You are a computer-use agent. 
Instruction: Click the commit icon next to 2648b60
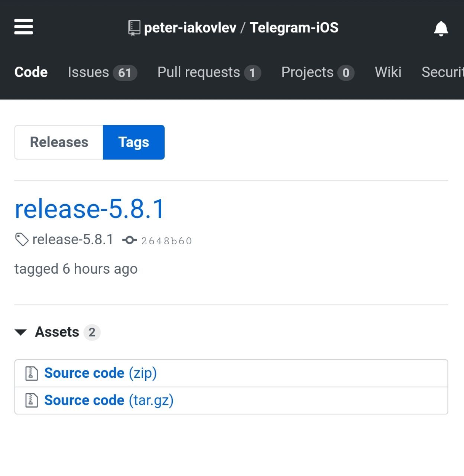(x=129, y=240)
